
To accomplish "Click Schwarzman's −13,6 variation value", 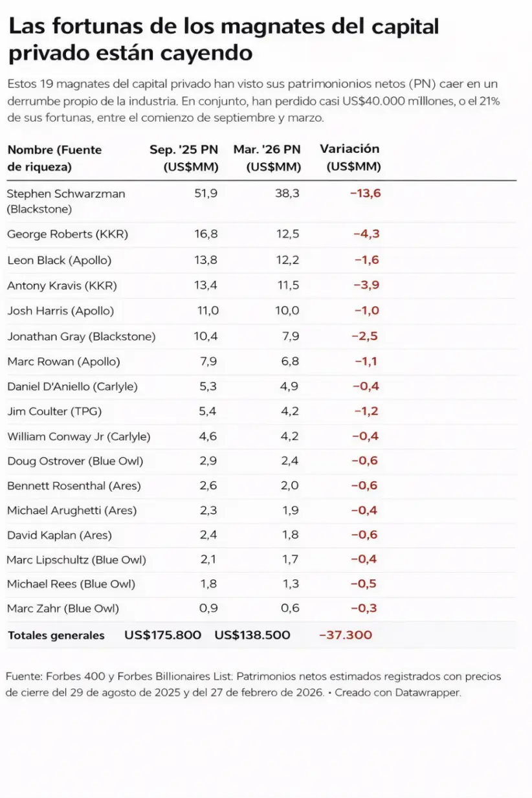I will point(365,194).
